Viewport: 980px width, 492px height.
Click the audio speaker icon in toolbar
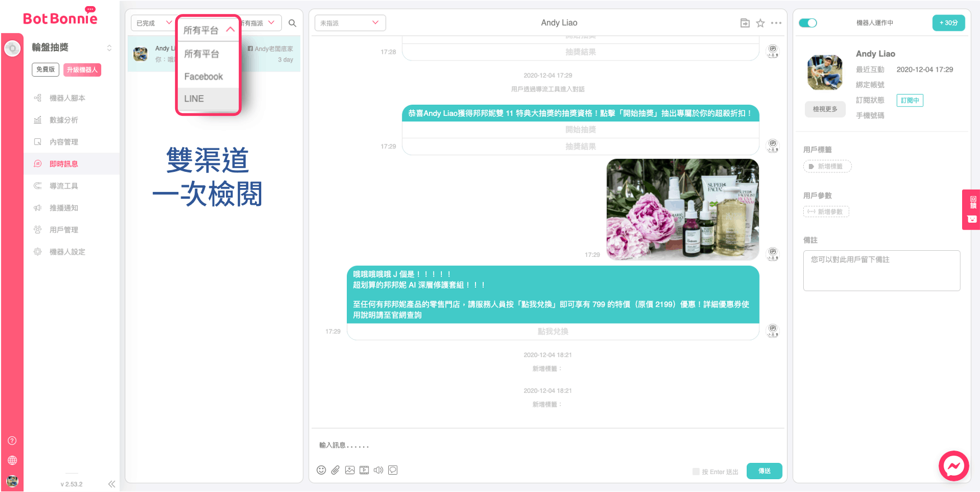click(379, 470)
